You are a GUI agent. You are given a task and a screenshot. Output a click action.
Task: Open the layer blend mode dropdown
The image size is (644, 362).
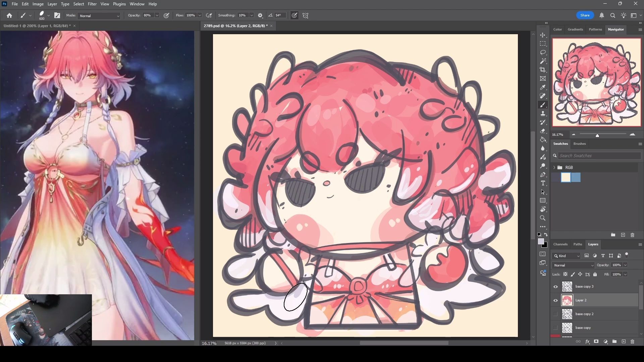573,265
